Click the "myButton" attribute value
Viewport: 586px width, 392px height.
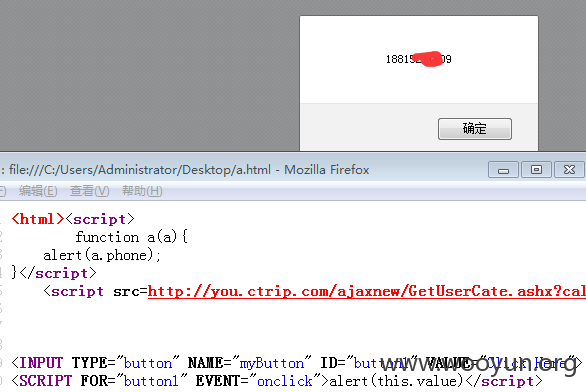pos(272,363)
